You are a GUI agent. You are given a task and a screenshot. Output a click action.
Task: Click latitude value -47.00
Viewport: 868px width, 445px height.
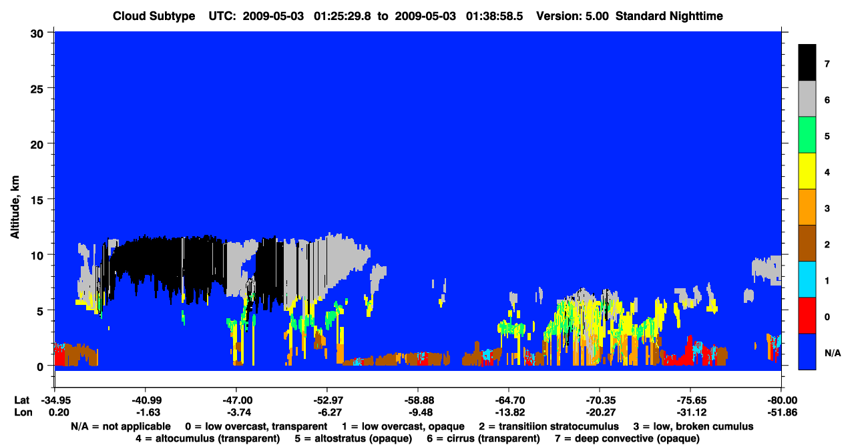point(236,400)
